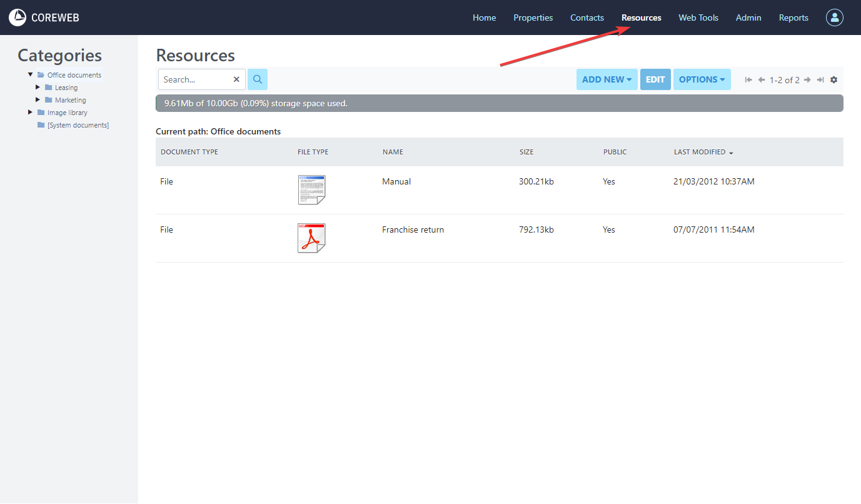This screenshot has width=861, height=504.
Task: Click the CoreWeb logo
Action: point(44,18)
